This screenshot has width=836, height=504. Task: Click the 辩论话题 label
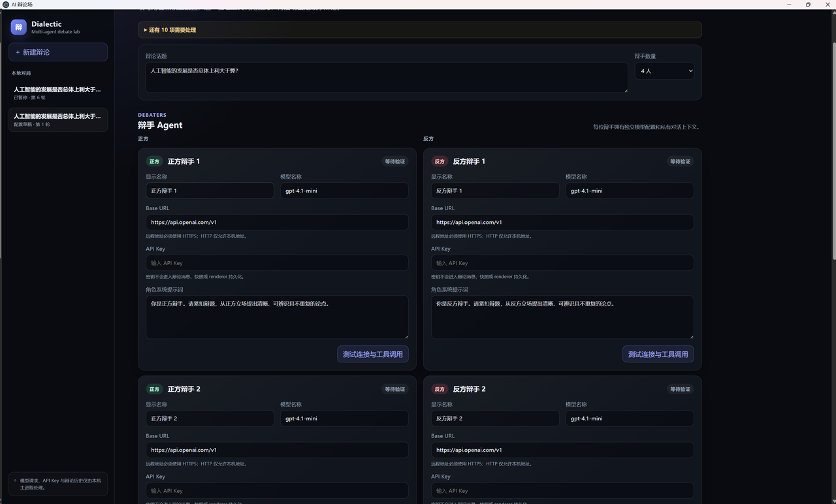[x=156, y=56]
